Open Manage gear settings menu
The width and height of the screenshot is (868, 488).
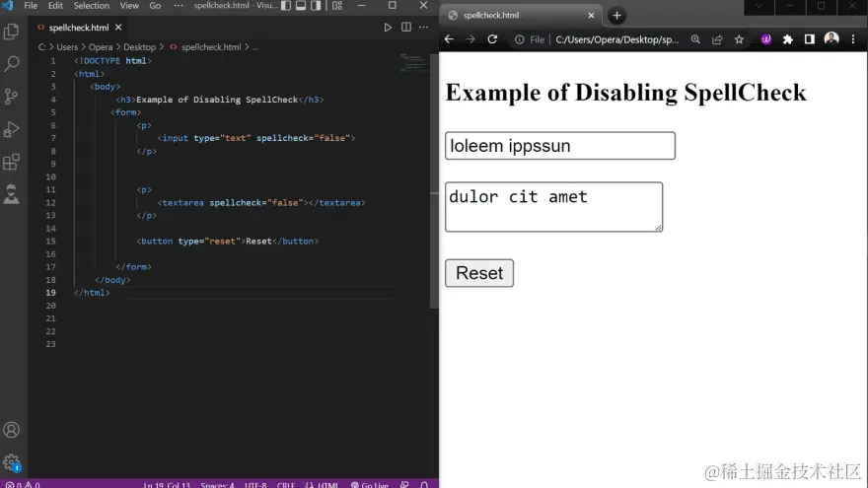click(x=12, y=462)
